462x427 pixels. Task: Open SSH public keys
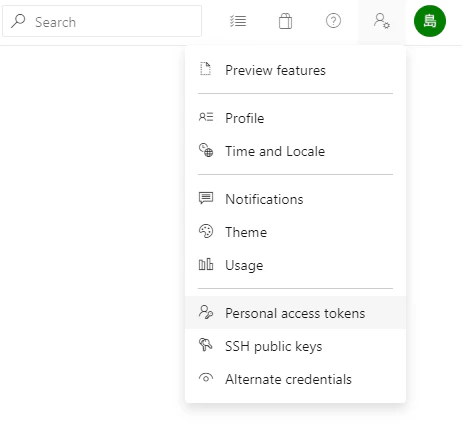click(x=295, y=346)
